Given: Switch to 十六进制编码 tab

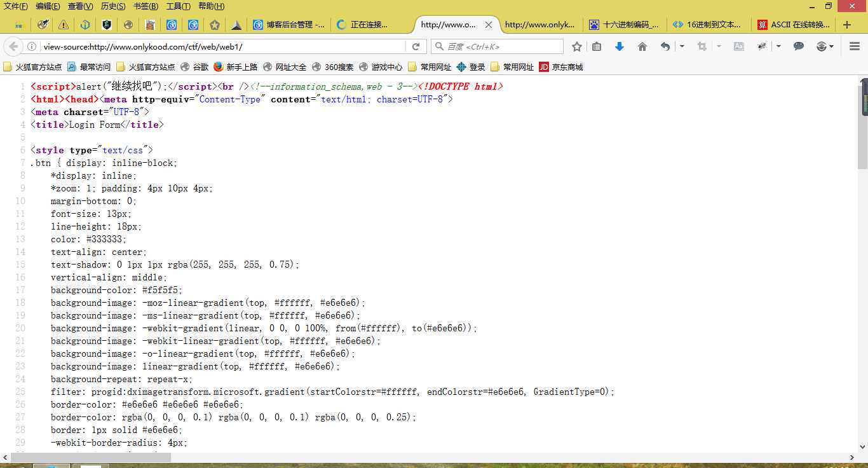Looking at the screenshot, I should pos(625,25).
